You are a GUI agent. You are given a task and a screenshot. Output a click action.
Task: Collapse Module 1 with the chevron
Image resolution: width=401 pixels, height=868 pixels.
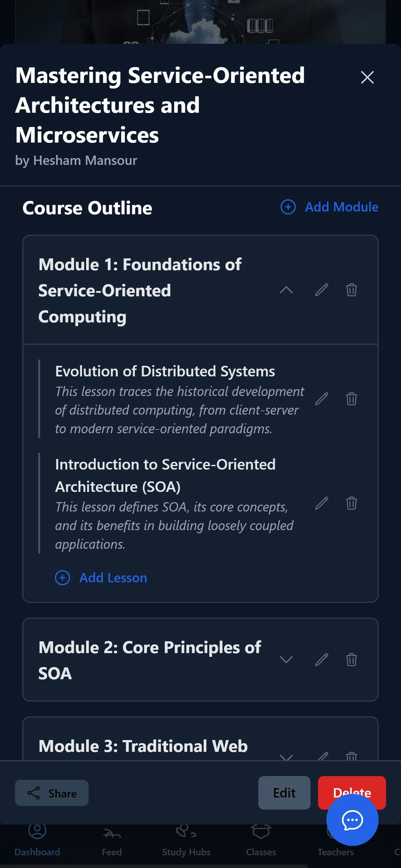point(286,290)
